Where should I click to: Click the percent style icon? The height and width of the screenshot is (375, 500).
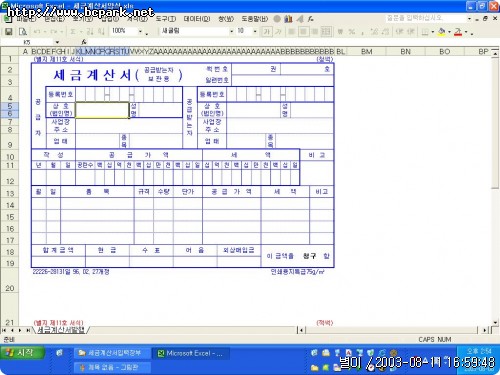(352, 32)
